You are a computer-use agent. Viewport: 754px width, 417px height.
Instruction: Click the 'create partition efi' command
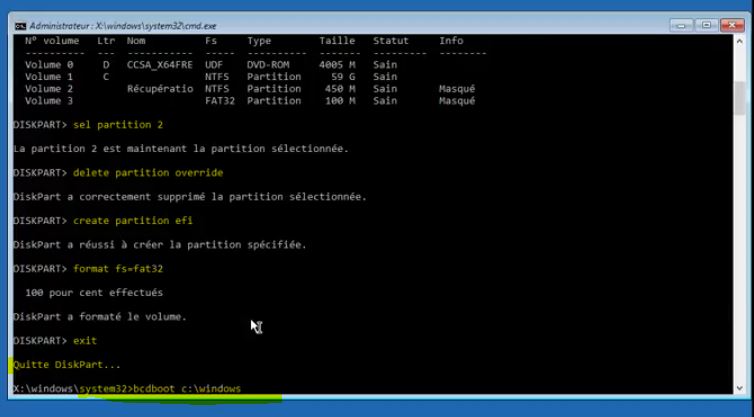(x=133, y=221)
